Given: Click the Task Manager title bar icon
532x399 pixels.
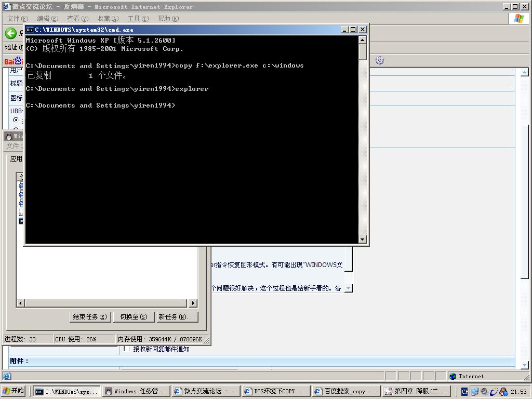Looking at the screenshot, I should pyautogui.click(x=9, y=136).
